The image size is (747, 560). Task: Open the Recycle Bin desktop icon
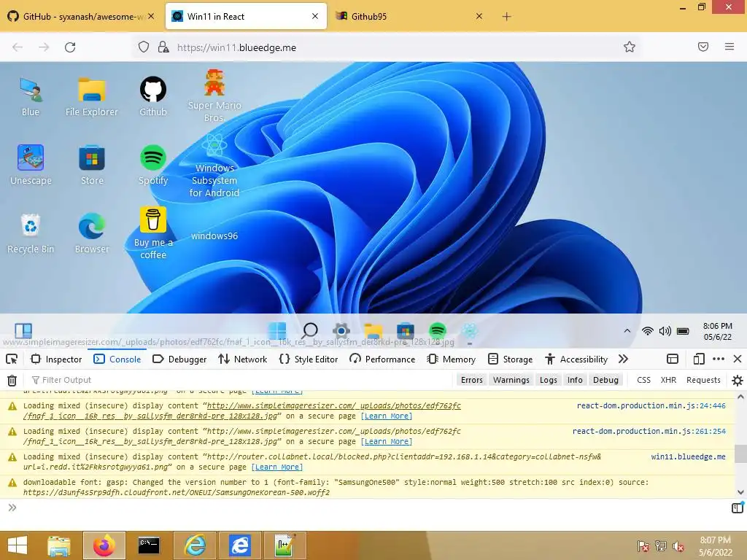tap(31, 234)
